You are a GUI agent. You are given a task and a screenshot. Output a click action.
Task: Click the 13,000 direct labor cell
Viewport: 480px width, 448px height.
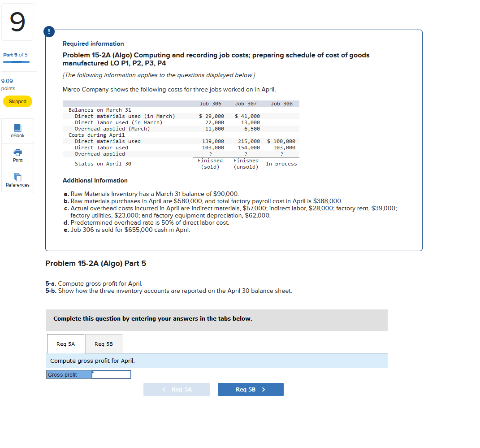pyautogui.click(x=251, y=122)
